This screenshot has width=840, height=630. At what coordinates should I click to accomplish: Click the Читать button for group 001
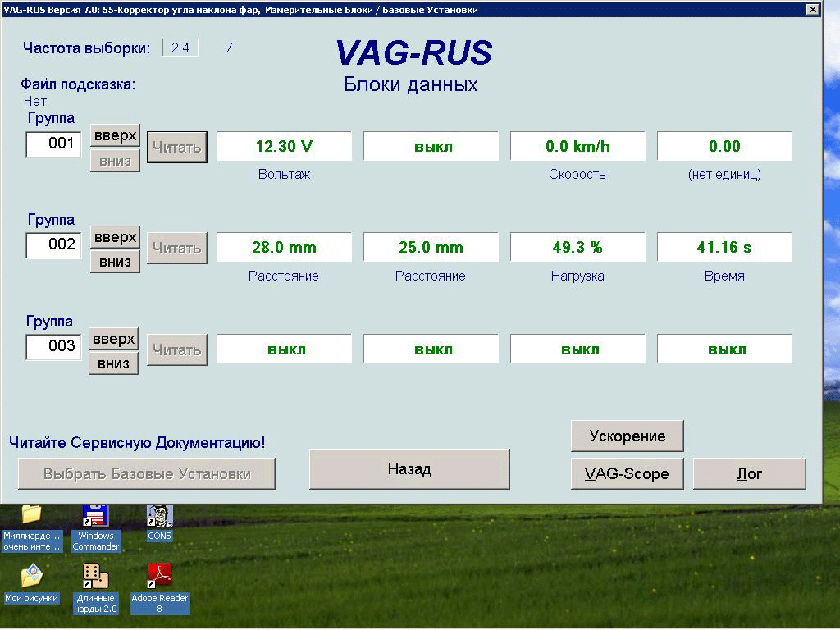176,147
